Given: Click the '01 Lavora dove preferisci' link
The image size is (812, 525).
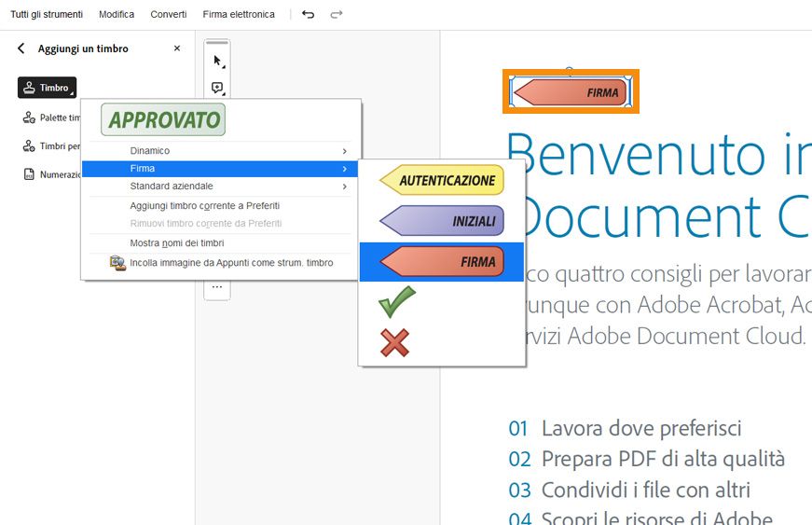Looking at the screenshot, I should [625, 429].
